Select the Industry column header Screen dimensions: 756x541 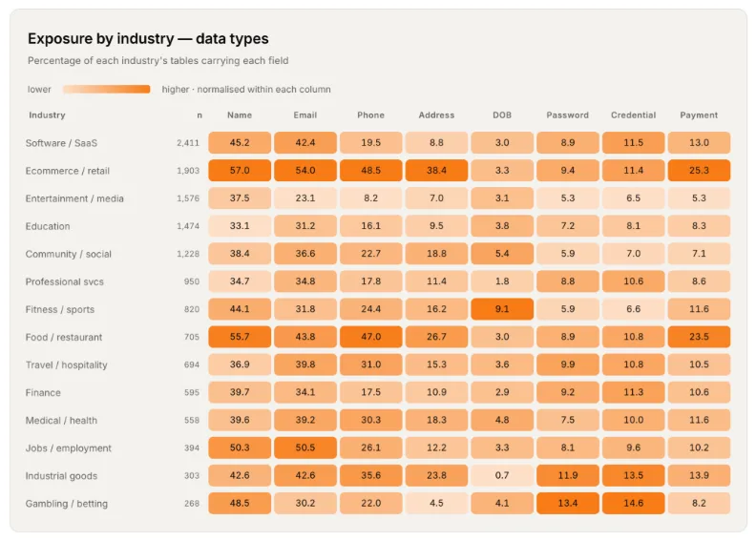point(47,115)
